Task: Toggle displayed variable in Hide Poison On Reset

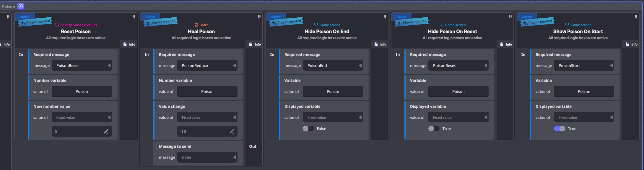Action: [x=434, y=129]
